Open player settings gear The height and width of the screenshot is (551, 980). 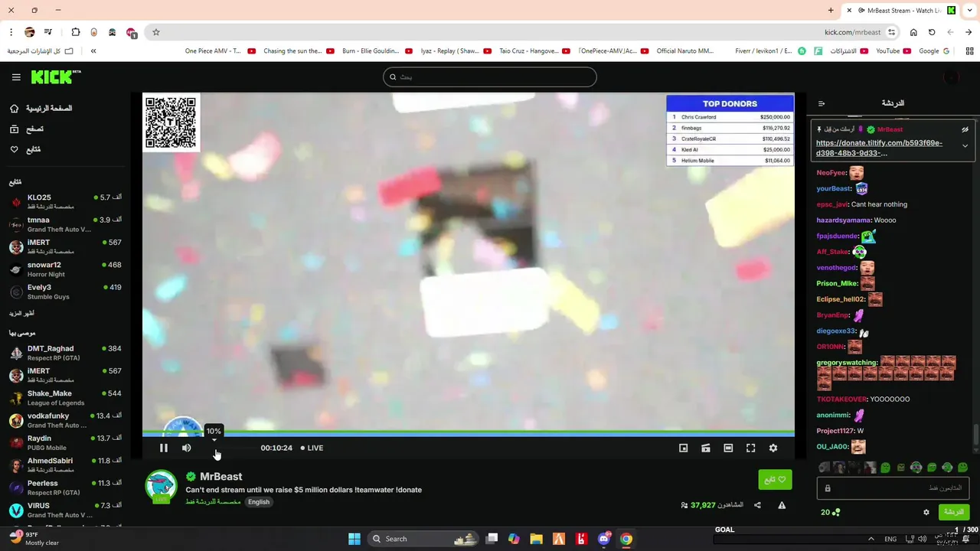click(x=773, y=448)
